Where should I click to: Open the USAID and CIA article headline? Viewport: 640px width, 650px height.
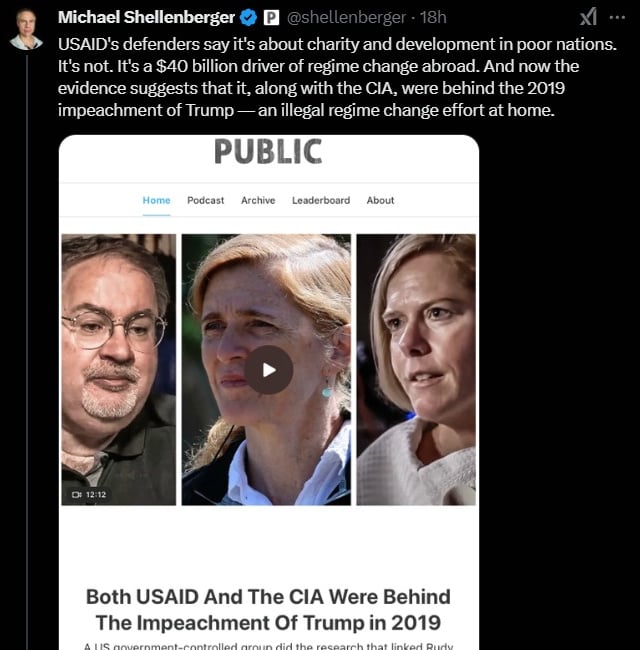pyautogui.click(x=268, y=609)
